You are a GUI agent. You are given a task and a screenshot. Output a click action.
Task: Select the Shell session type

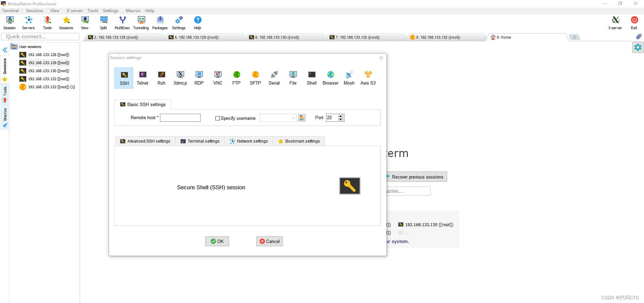312,78
